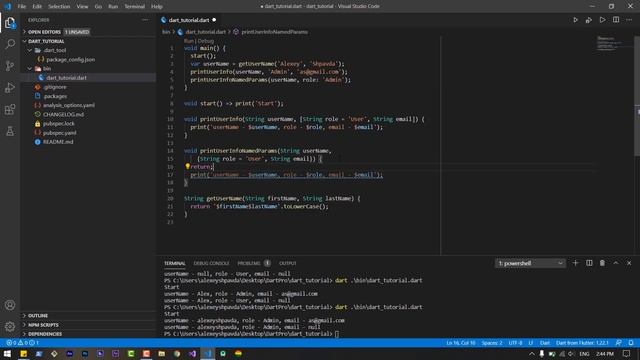Open Windows notification center
This screenshot has width=640, height=360.
pyautogui.click(x=627, y=353)
